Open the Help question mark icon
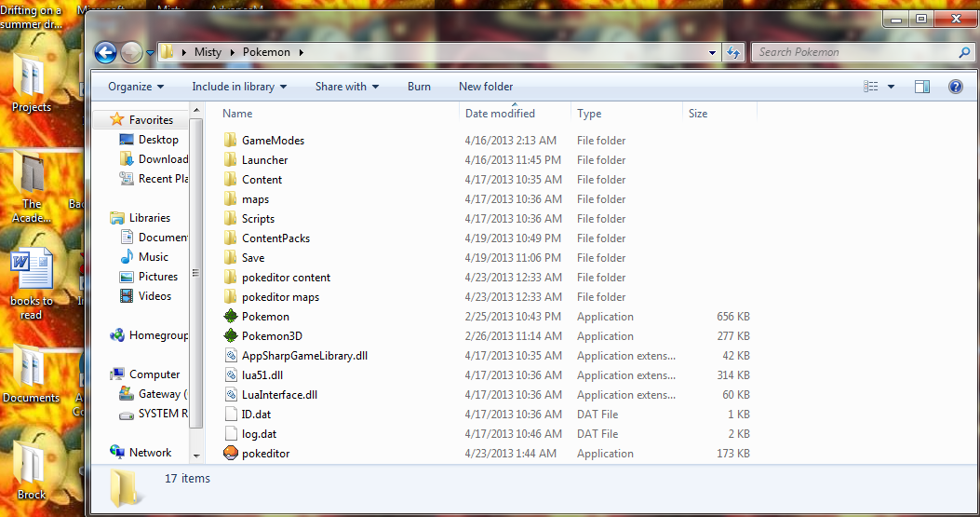This screenshot has height=517, width=980. [955, 87]
